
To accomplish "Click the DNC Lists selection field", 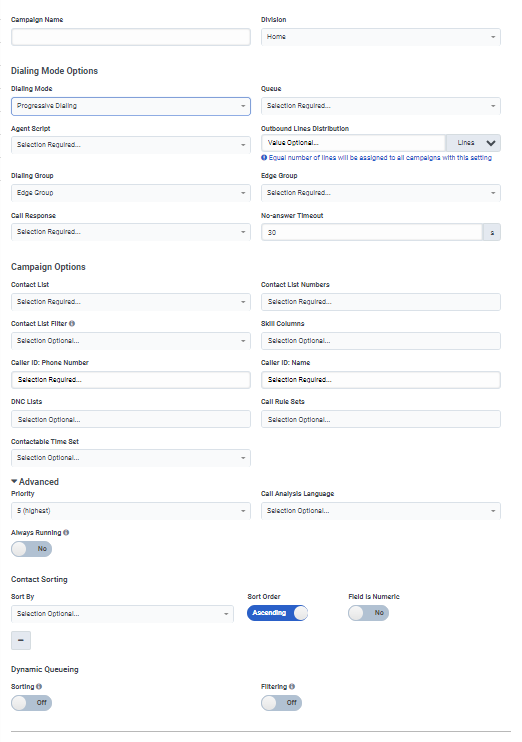I will 131,419.
